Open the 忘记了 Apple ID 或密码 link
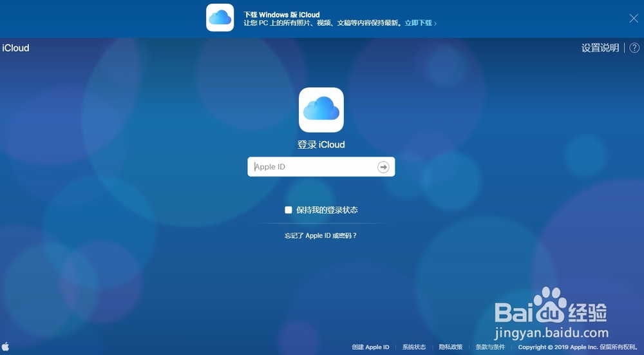Viewport: 644px width, 355px height. 321,236
